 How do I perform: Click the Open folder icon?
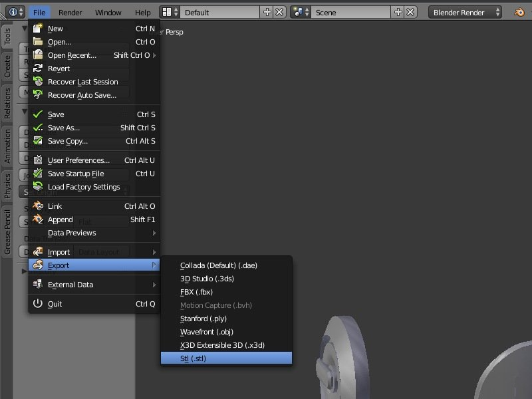point(38,42)
